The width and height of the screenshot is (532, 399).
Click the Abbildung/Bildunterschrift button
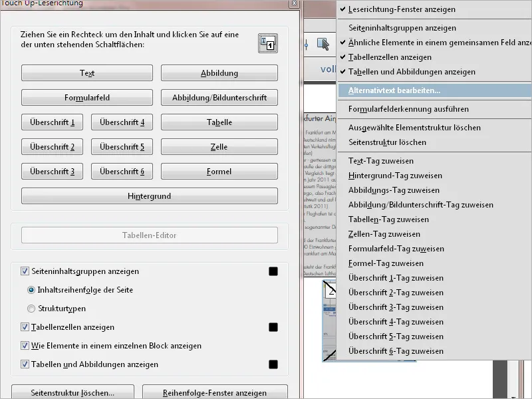[219, 98]
